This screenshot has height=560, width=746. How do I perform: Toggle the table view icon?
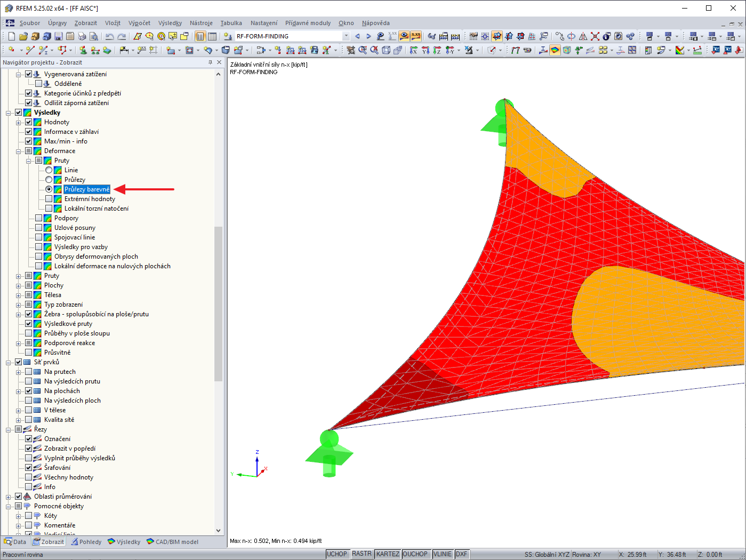pos(212,36)
